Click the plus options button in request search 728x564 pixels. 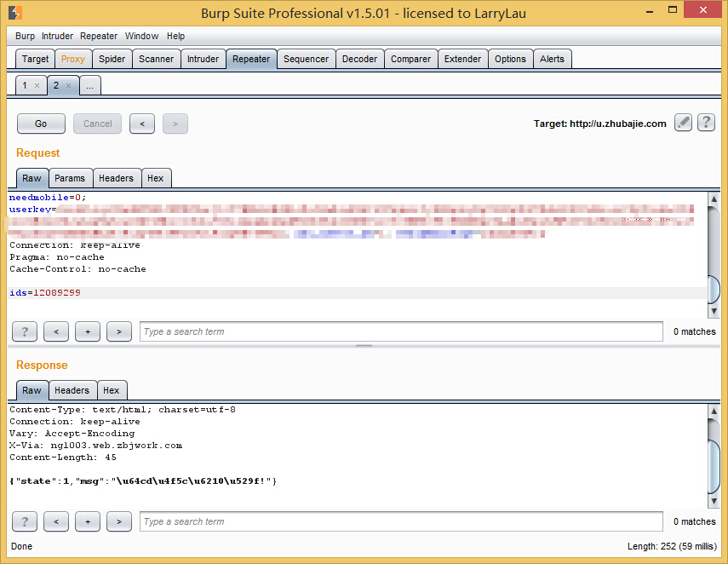pyautogui.click(x=88, y=331)
